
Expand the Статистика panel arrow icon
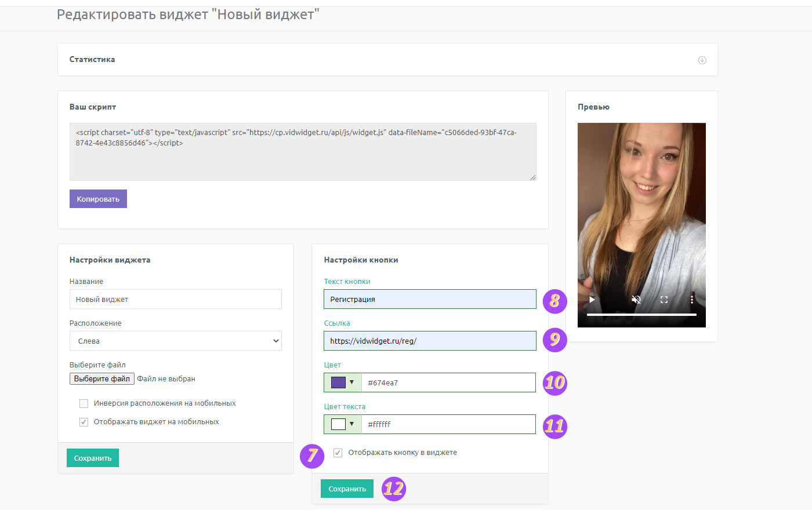(x=702, y=60)
